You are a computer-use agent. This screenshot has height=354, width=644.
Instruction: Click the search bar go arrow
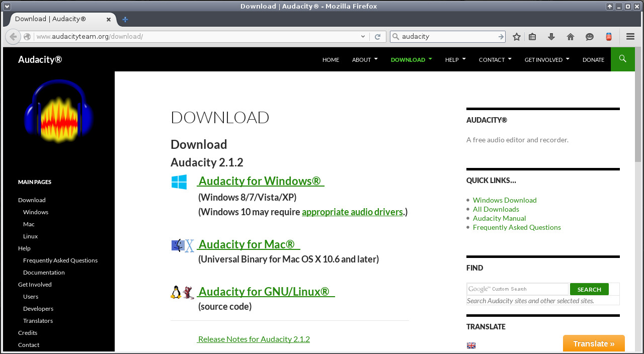(x=501, y=37)
